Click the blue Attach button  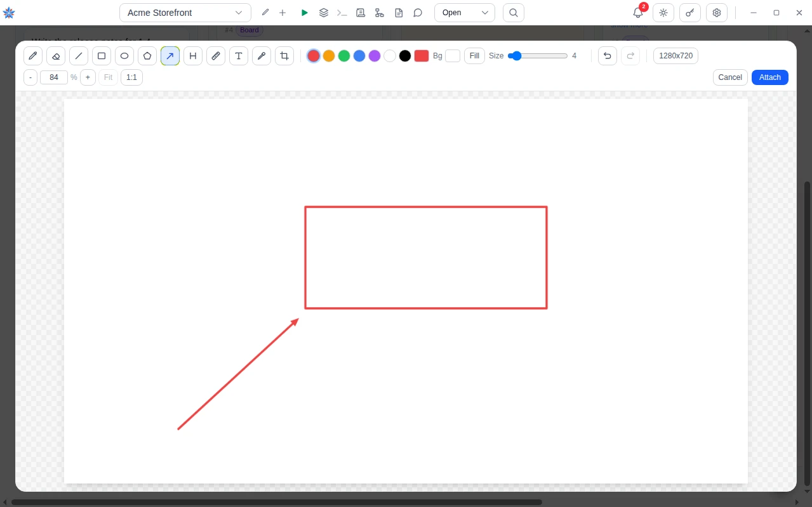click(770, 77)
